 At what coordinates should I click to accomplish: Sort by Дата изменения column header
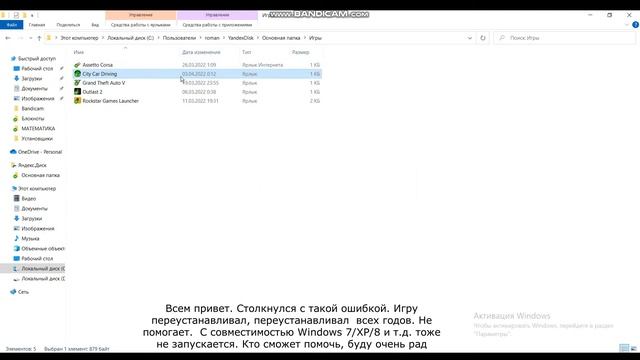coord(201,52)
